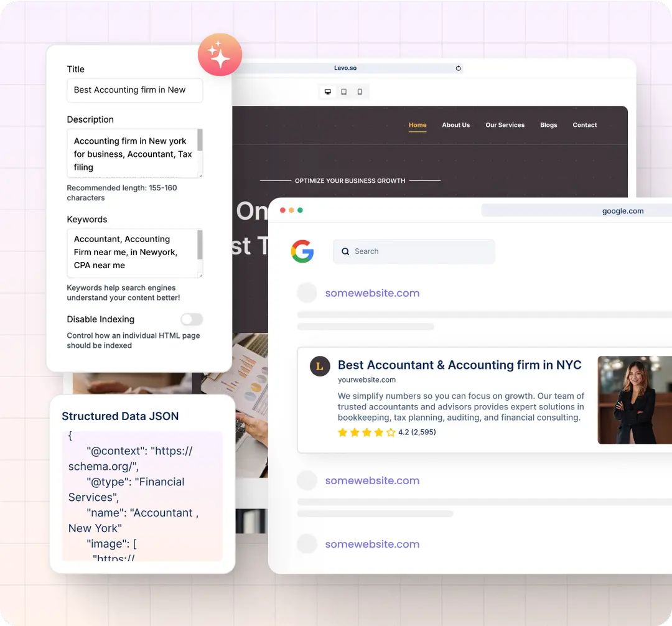
Task: Click the google.com address bar
Action: [x=576, y=211]
